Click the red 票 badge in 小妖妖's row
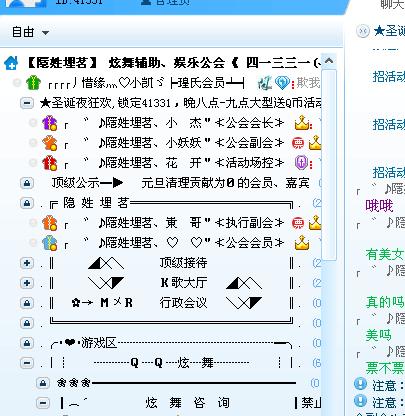The height and width of the screenshot is (416, 405). (298, 143)
